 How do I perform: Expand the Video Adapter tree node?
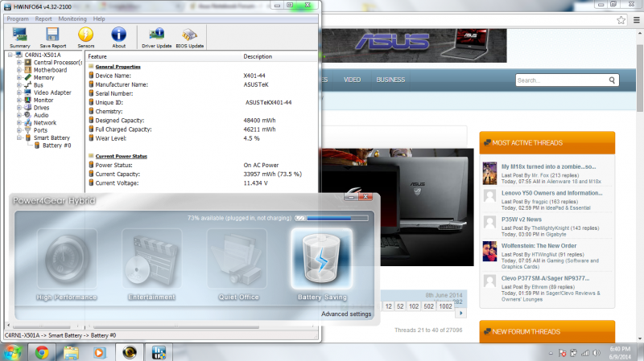click(x=19, y=92)
